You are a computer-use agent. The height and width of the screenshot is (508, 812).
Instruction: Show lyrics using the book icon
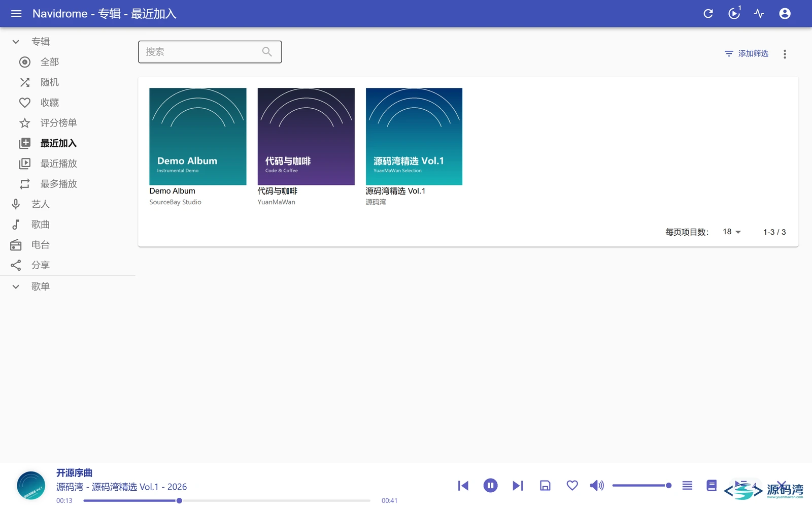[712, 486]
